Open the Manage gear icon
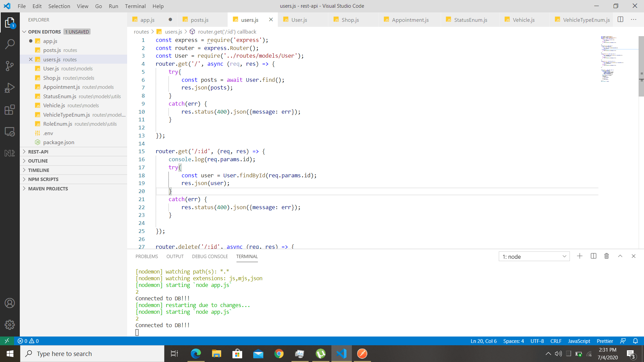This screenshot has width=644, height=362. (10, 324)
